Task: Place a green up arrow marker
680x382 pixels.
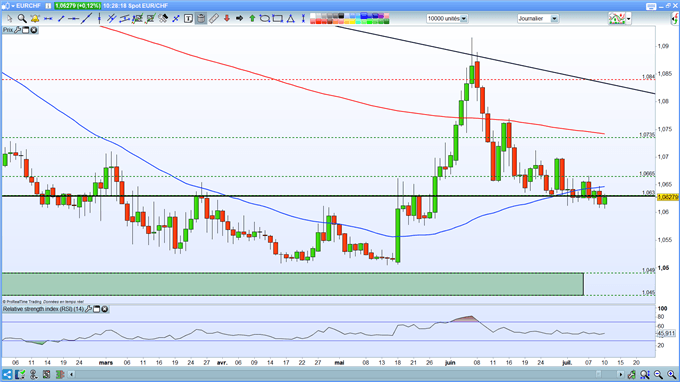Action: coord(252,19)
